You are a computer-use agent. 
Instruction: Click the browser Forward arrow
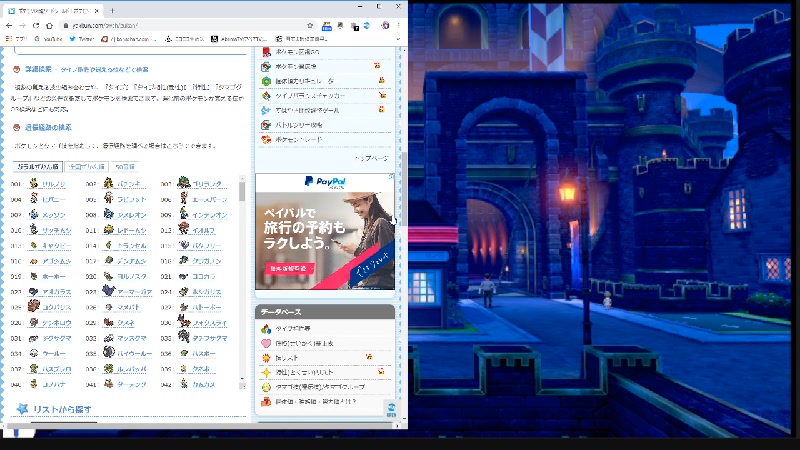[22, 25]
